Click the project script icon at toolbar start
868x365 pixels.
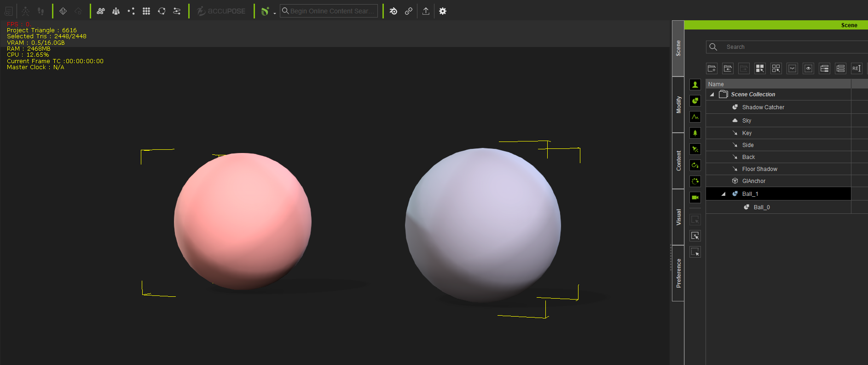pos(9,11)
